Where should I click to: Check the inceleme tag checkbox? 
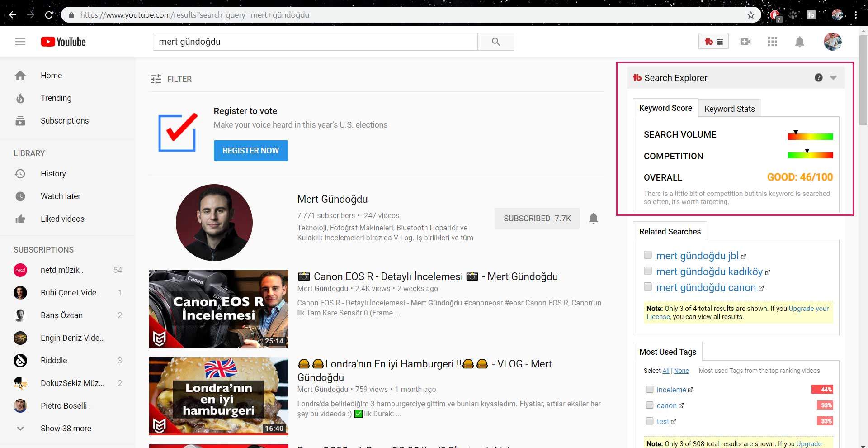tap(650, 389)
